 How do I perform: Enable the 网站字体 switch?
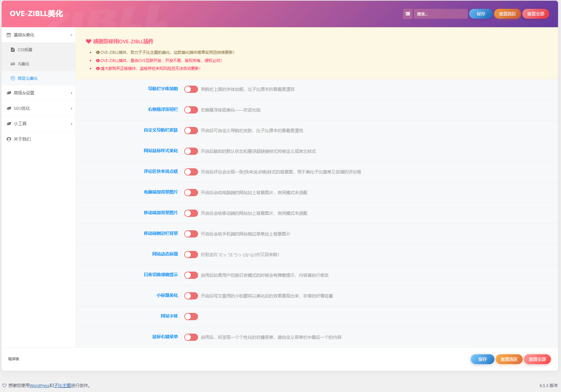point(191,317)
